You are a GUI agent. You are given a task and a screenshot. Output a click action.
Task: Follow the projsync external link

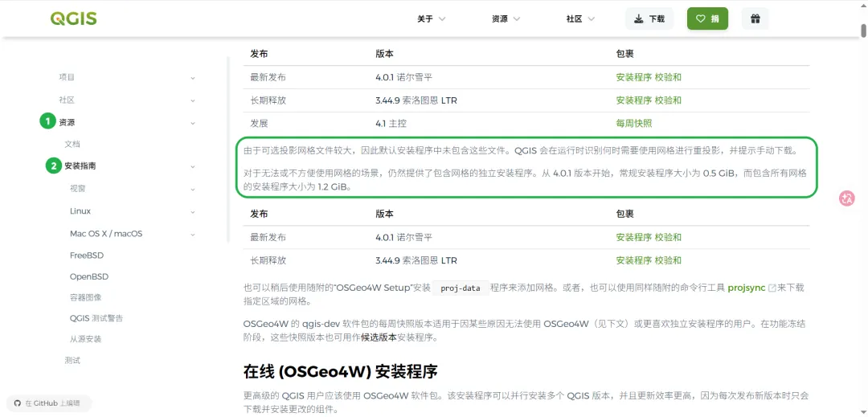point(751,288)
